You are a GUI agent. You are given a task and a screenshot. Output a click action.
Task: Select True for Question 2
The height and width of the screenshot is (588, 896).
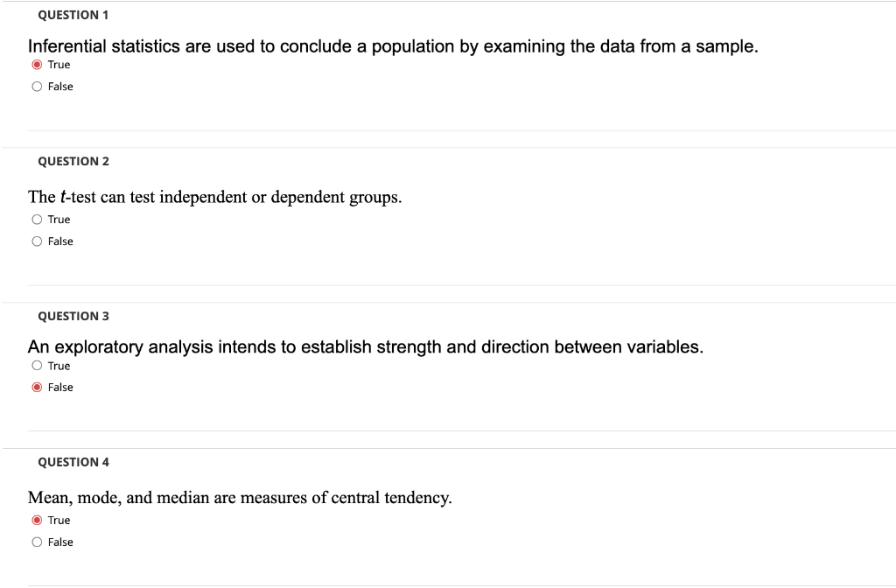click(38, 219)
